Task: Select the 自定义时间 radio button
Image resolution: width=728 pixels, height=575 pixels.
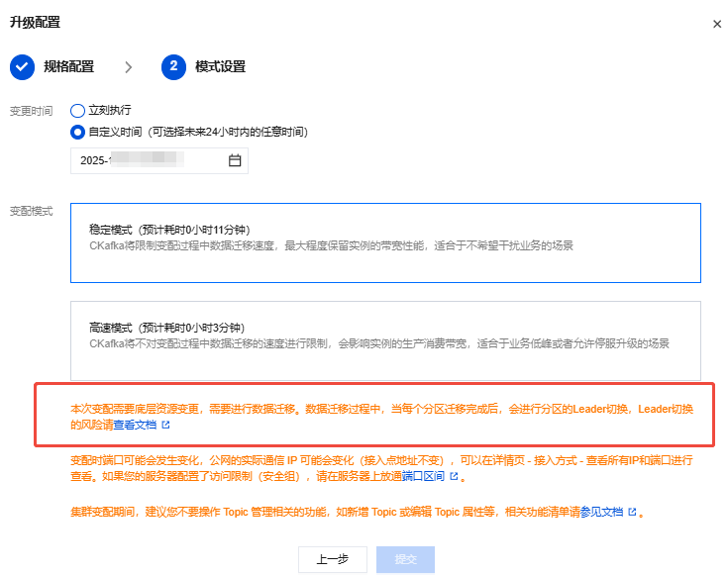Action: (77, 133)
